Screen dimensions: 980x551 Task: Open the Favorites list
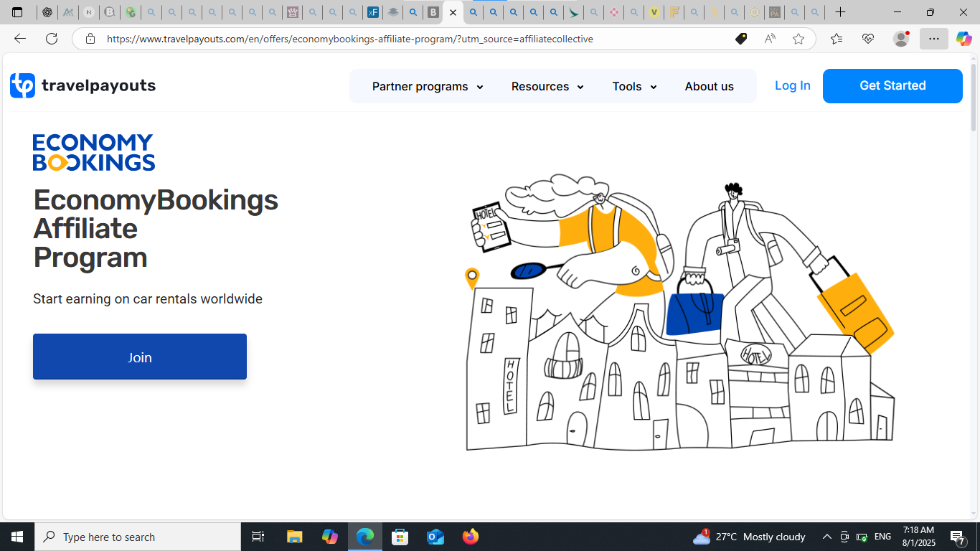(837, 39)
